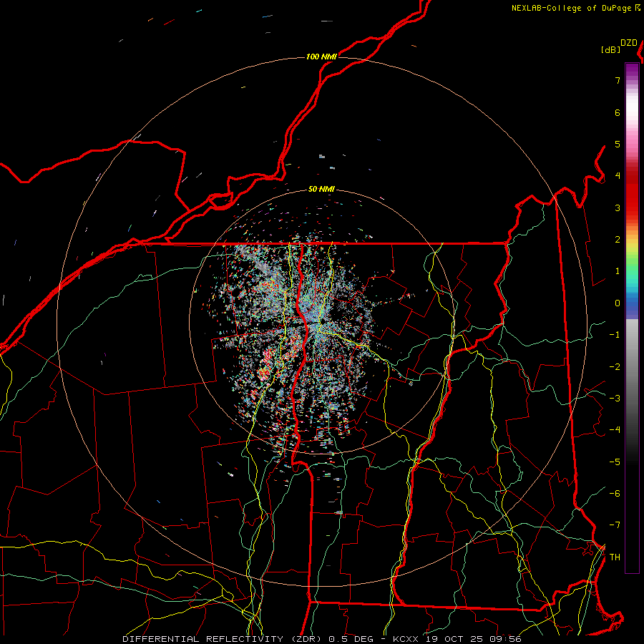This screenshot has height=644, width=644.
Task: Click the 100 NMI range ring label
Action: 321,57
